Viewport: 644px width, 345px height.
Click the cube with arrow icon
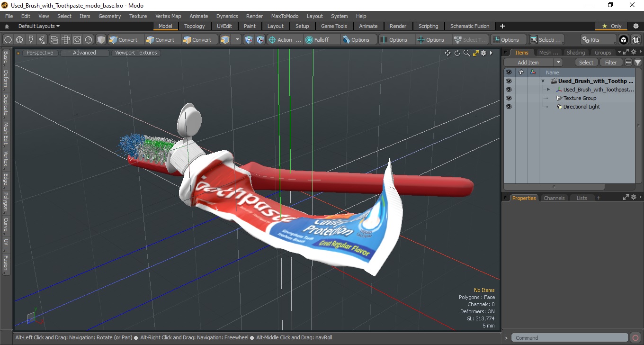coord(225,40)
